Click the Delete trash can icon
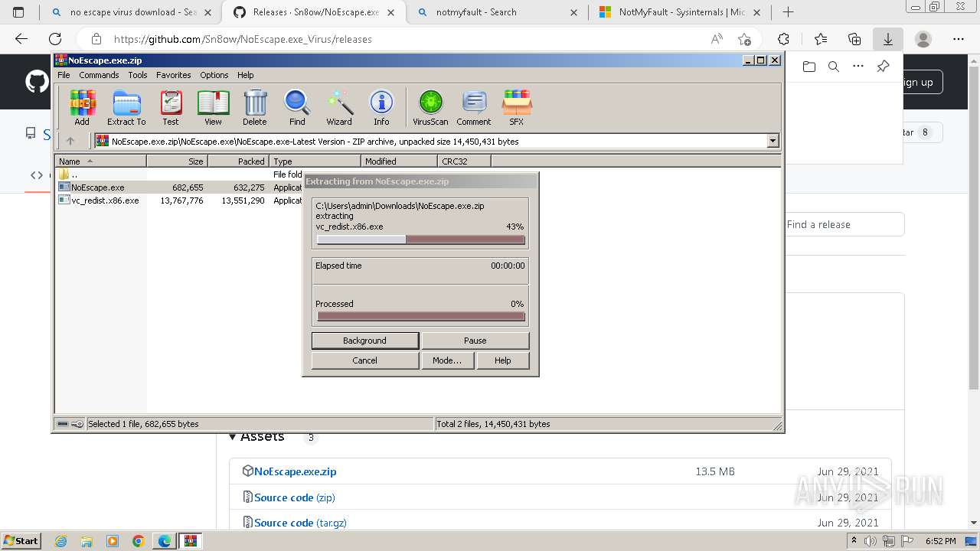 pos(255,107)
